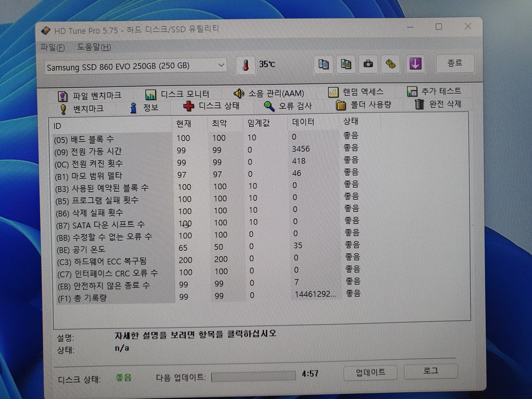Click the 418 power cycle data value

tap(298, 161)
